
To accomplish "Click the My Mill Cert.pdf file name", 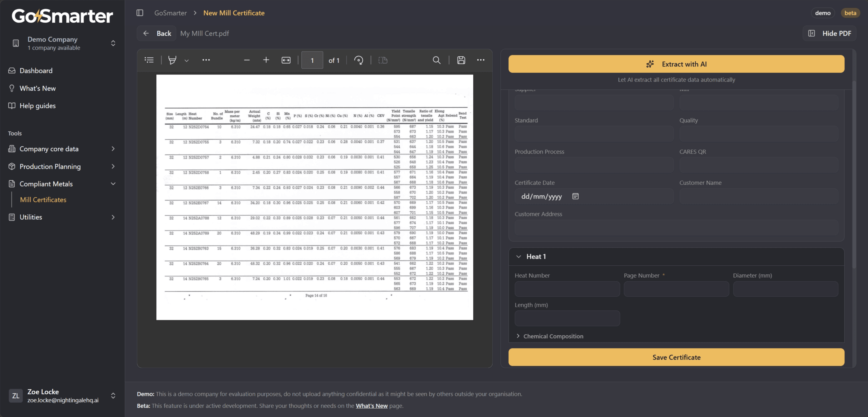I will (x=204, y=34).
